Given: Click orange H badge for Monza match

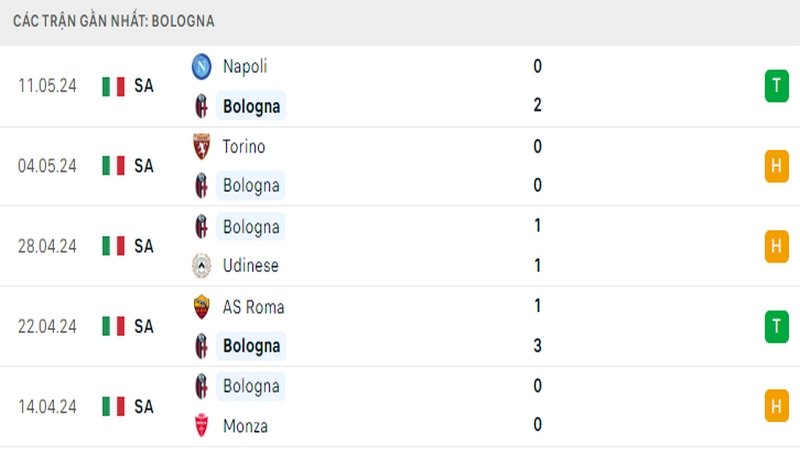Looking at the screenshot, I should coord(777,406).
